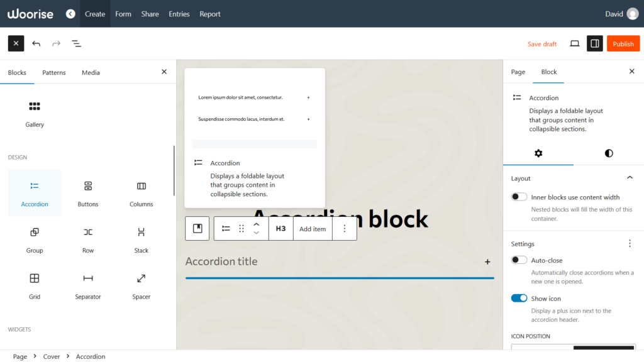Select the Separator block

[87, 285]
